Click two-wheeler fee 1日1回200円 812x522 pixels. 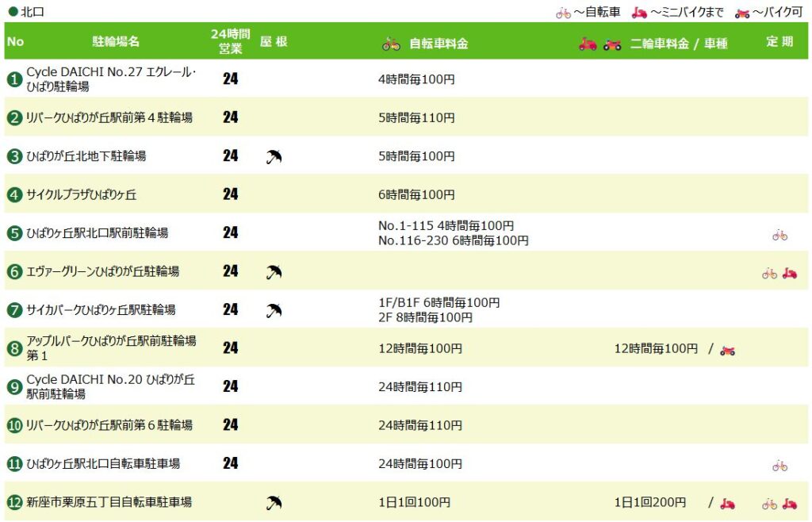pos(650,502)
